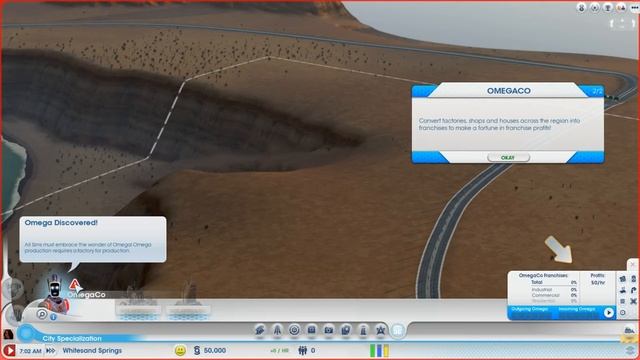Click the red alert triangle above OmegaCo
This screenshot has width=640, height=360.
click(74, 284)
